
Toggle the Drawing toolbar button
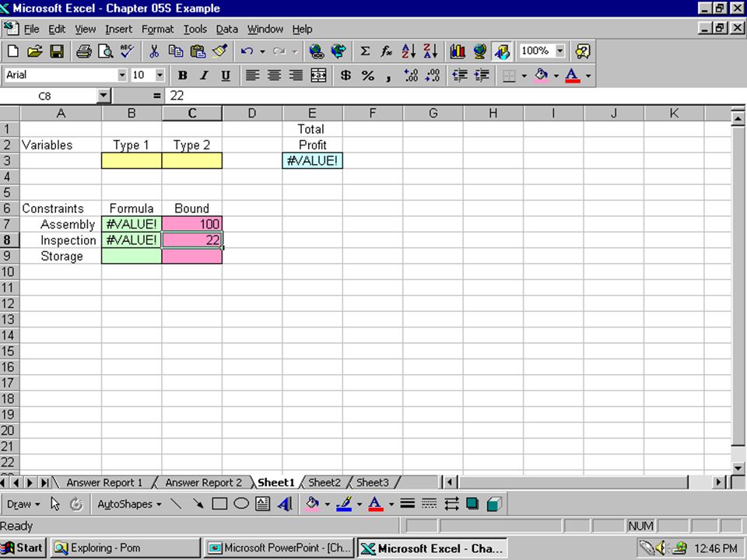point(502,51)
